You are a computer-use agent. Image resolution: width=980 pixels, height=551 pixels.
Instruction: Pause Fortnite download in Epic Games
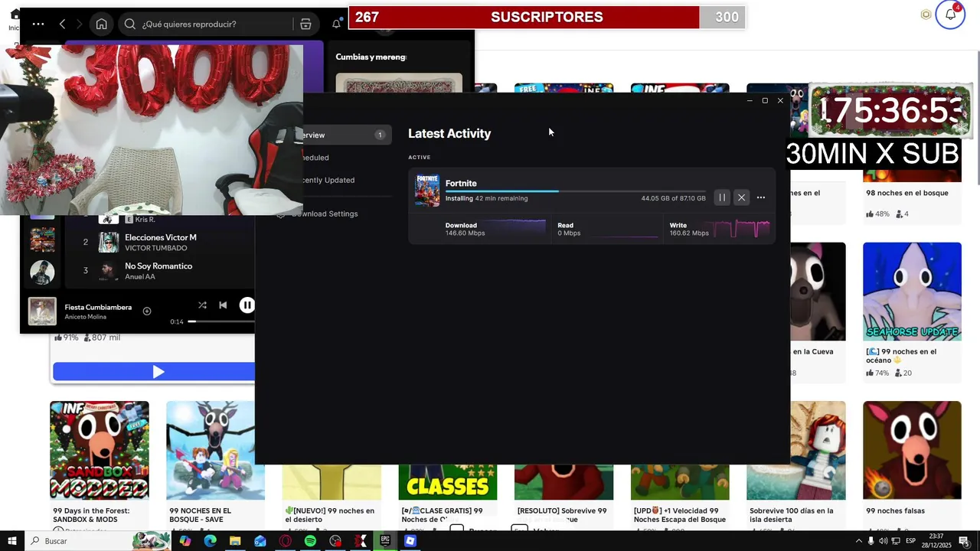722,197
